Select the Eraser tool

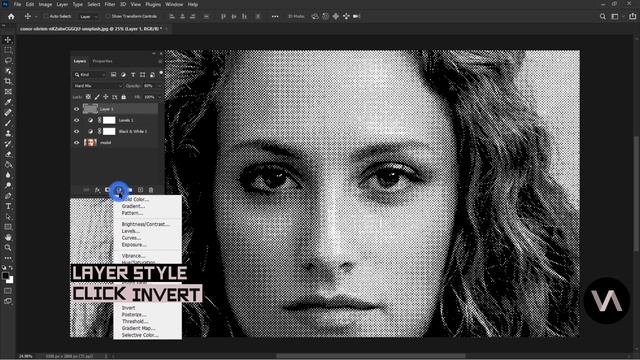point(8,154)
